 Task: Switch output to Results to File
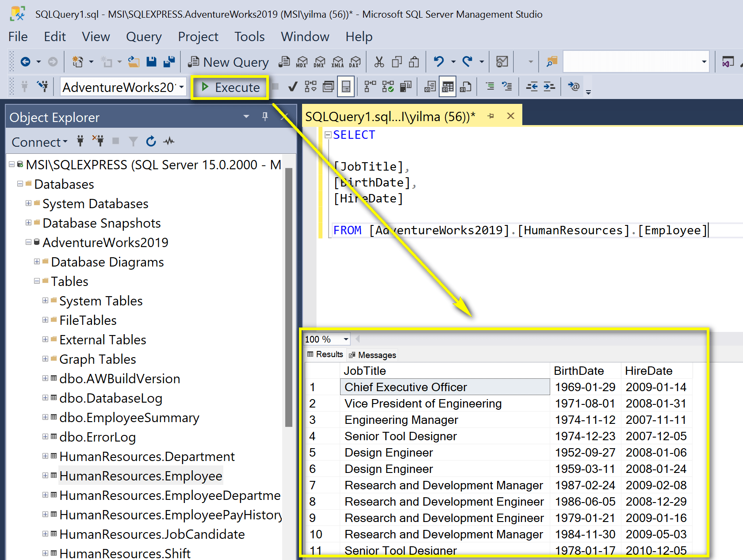(465, 87)
